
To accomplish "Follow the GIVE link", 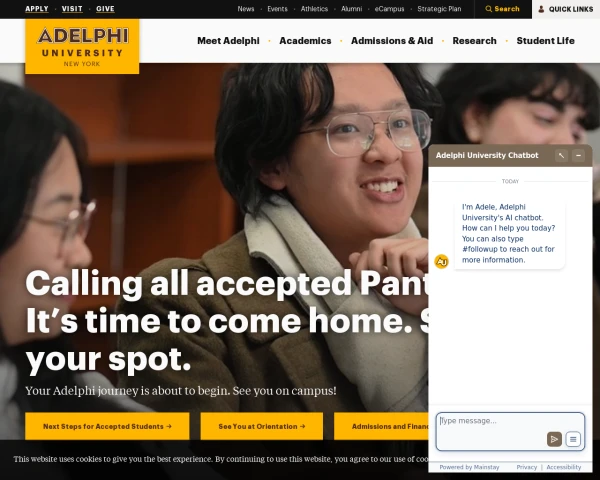I will [x=105, y=8].
